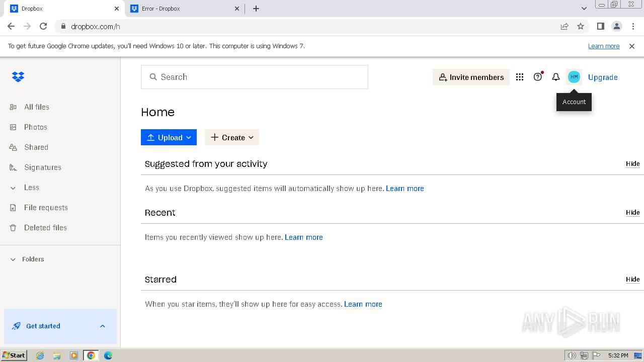Viewport: 644px width, 362px height.
Task: Switch to the Error - Dropbox tab
Action: tap(184, 9)
